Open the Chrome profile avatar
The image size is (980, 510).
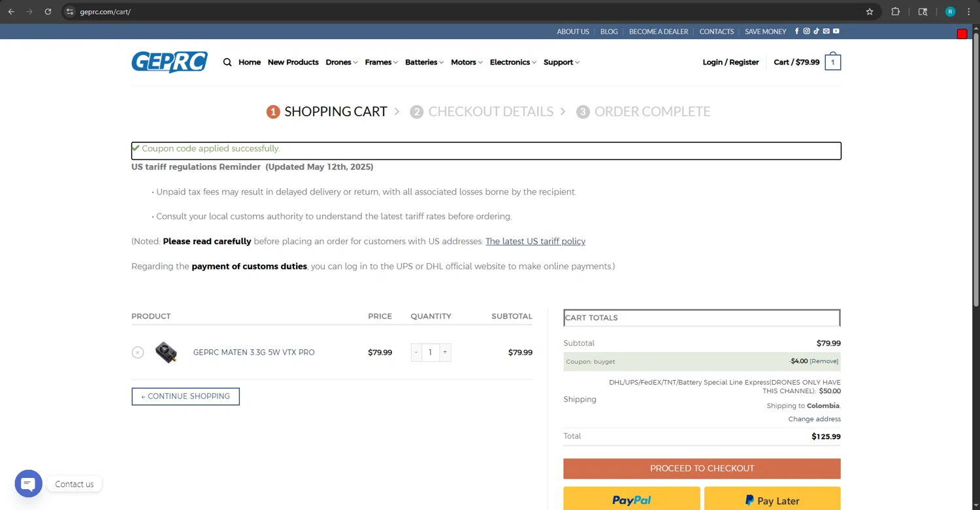(x=950, y=12)
